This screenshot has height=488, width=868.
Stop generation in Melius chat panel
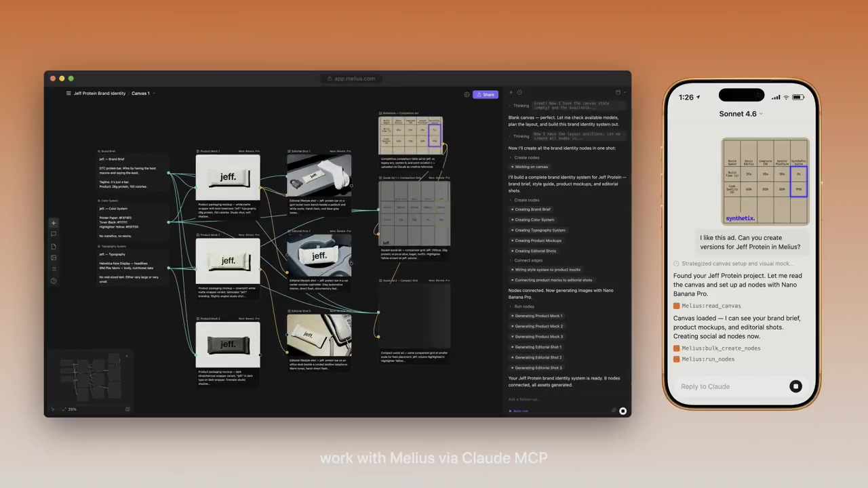tap(623, 411)
